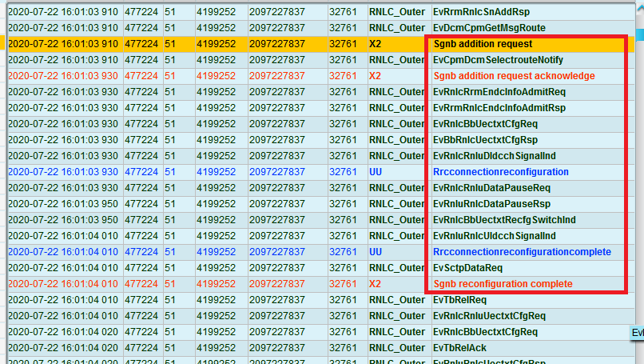
Task: Select the EvRnlcRnluUectxtCfgReq event
Action: click(489, 316)
